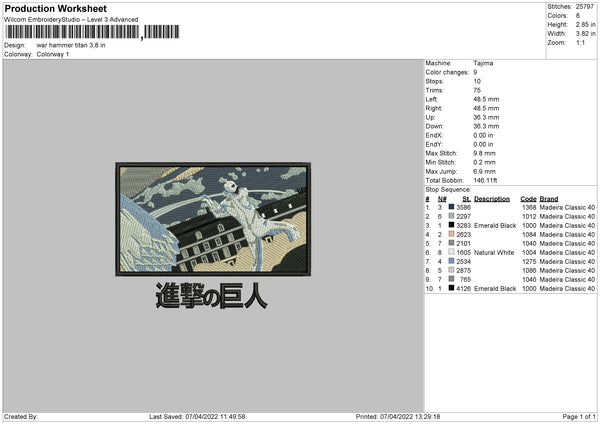The width and height of the screenshot is (600, 424).
Task: Click 'Wilcom EmbroideryStudio – Level 3 Advanced' text
Action: (x=71, y=20)
